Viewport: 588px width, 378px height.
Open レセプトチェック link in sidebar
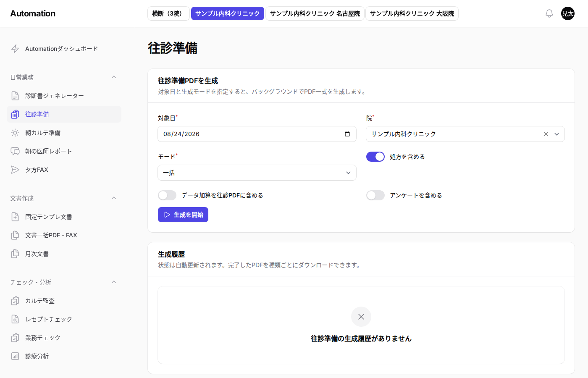pyautogui.click(x=64, y=319)
